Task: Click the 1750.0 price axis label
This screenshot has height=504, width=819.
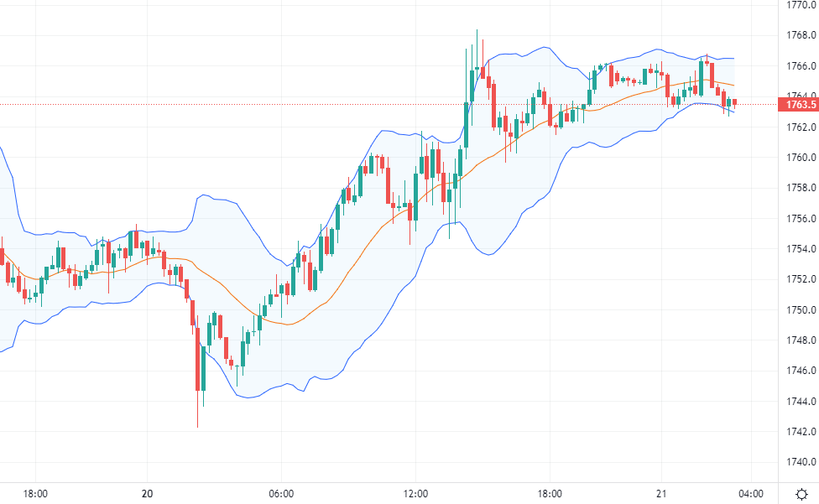Action: click(x=802, y=309)
